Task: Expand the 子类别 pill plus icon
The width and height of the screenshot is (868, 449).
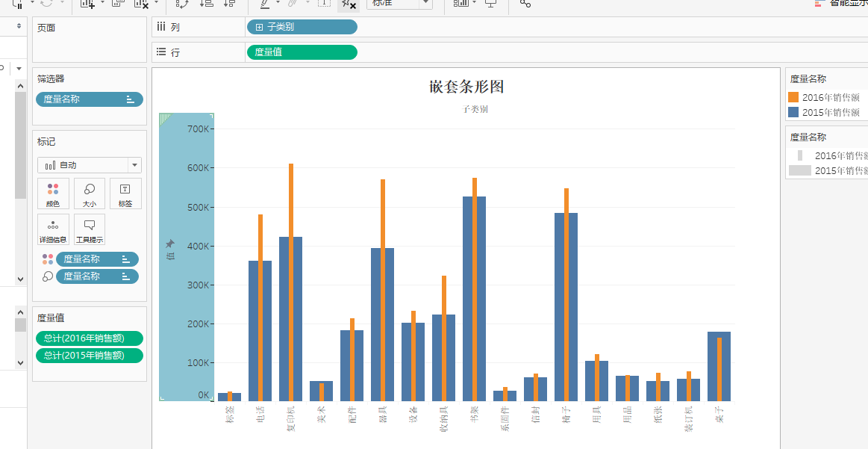Action: pyautogui.click(x=258, y=27)
